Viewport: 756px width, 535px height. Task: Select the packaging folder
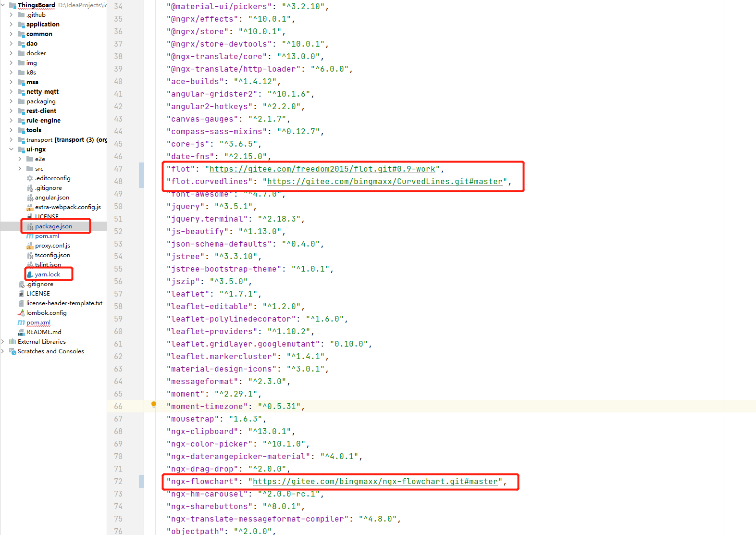(x=41, y=101)
